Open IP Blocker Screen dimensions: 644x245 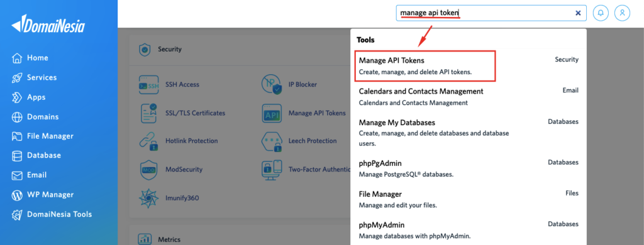(303, 85)
